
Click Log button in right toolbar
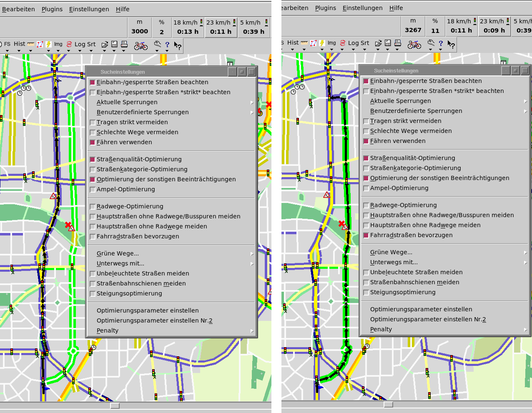tap(353, 43)
